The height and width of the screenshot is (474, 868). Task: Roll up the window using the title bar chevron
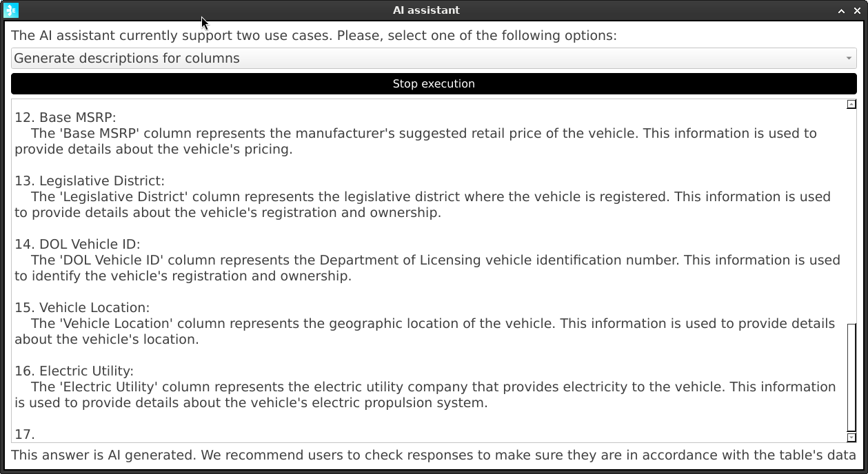click(x=842, y=10)
